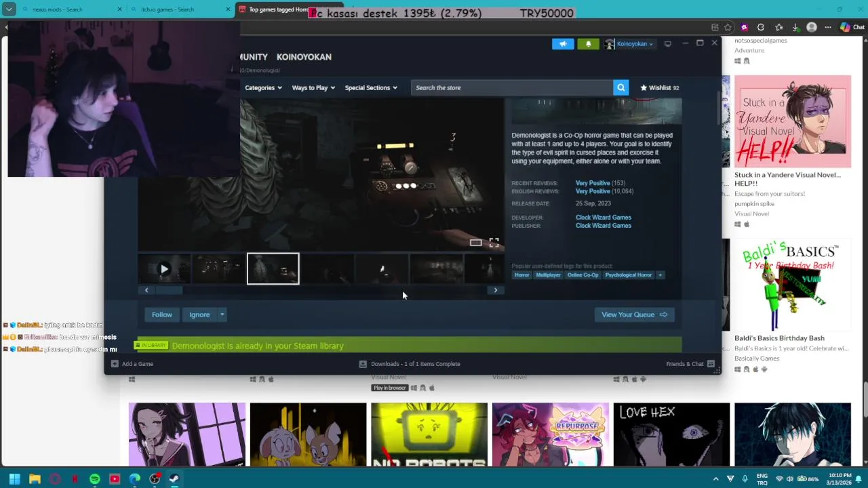Close the nexus mods browser tab
The width and height of the screenshot is (868, 488).
(120, 9)
